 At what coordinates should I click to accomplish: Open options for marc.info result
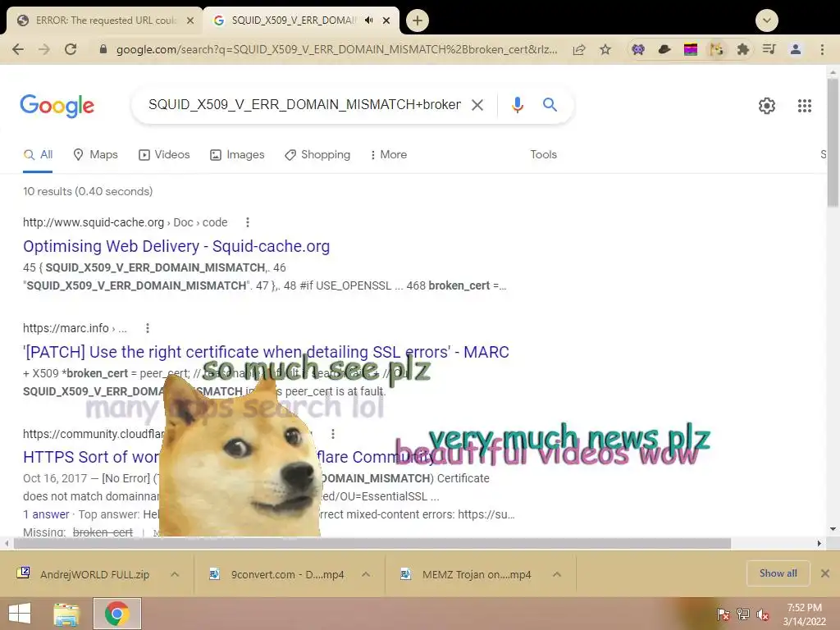(148, 328)
